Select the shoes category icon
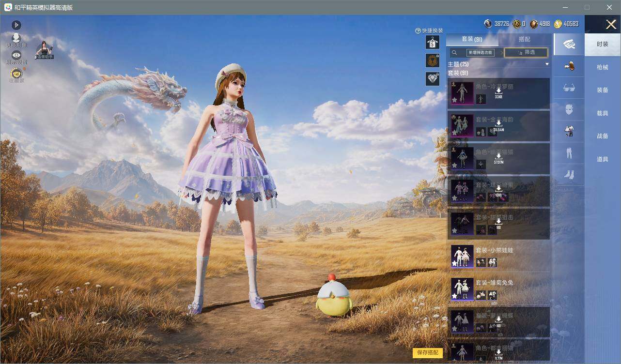Viewport: 621px width, 364px height. pos(569,175)
